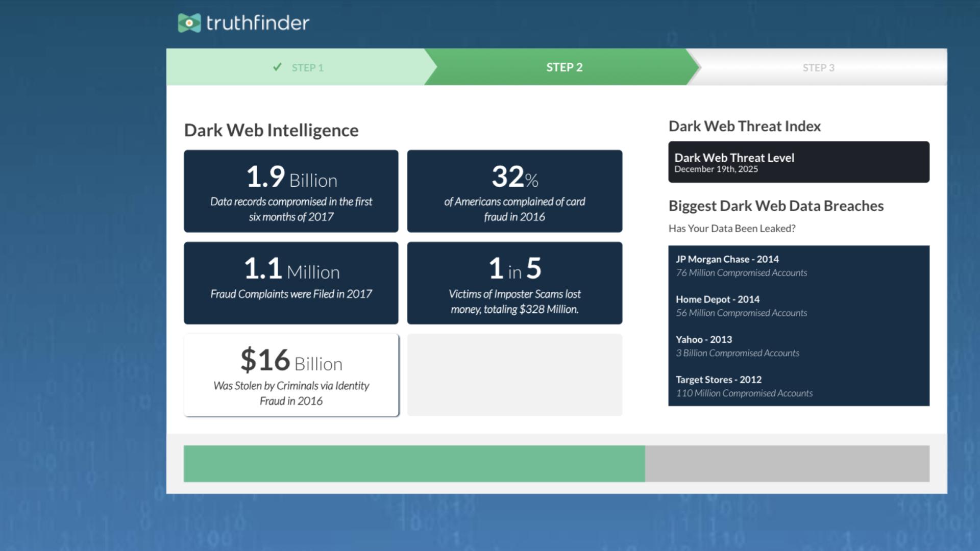The image size is (980, 551).
Task: Open the $16 Billion identity fraud card
Action: point(291,375)
